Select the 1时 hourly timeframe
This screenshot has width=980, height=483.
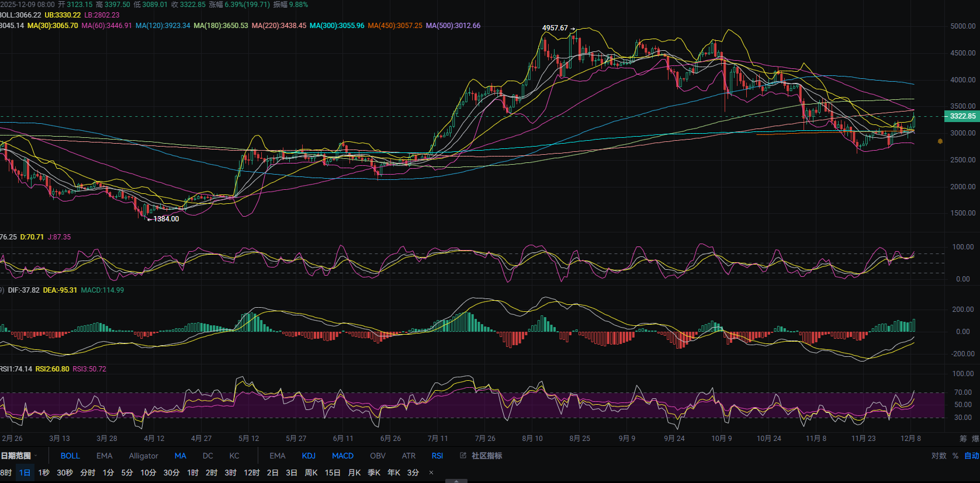193,472
